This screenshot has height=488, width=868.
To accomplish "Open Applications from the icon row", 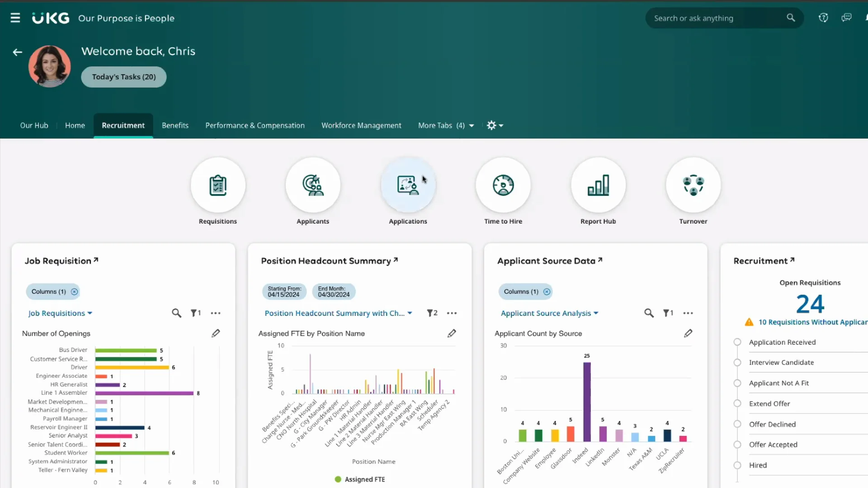I will click(x=407, y=185).
